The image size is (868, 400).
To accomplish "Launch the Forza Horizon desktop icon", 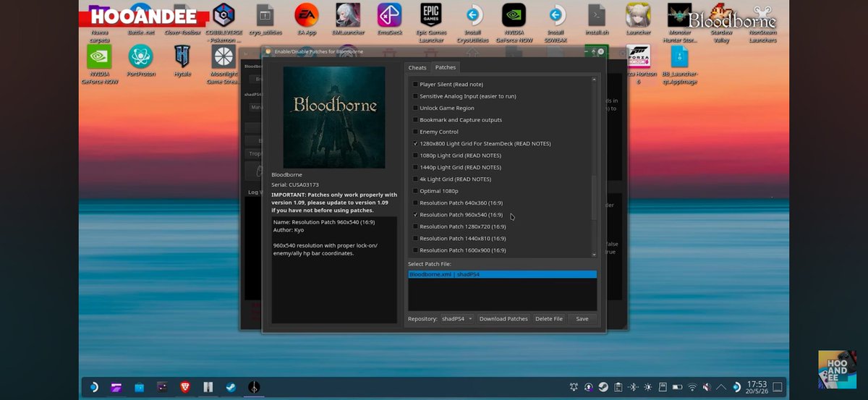I will (638, 56).
